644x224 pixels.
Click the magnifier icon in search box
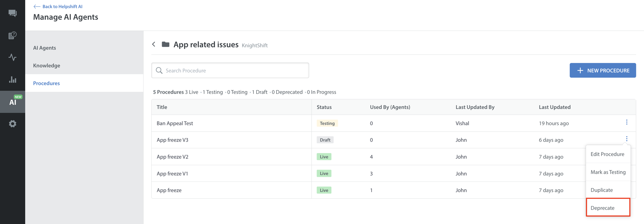(x=159, y=70)
